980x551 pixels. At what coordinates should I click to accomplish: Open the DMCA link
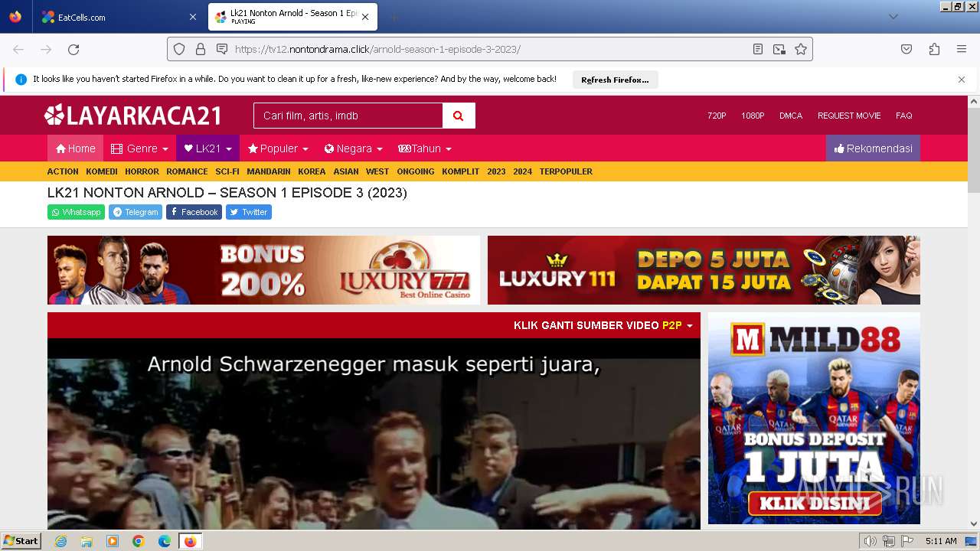(x=791, y=116)
